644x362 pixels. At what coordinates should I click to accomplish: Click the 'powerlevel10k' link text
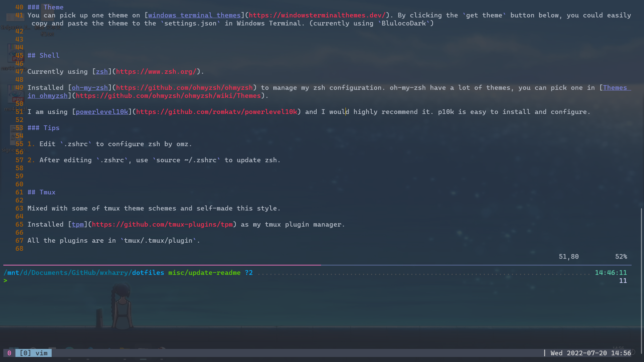pos(102,112)
